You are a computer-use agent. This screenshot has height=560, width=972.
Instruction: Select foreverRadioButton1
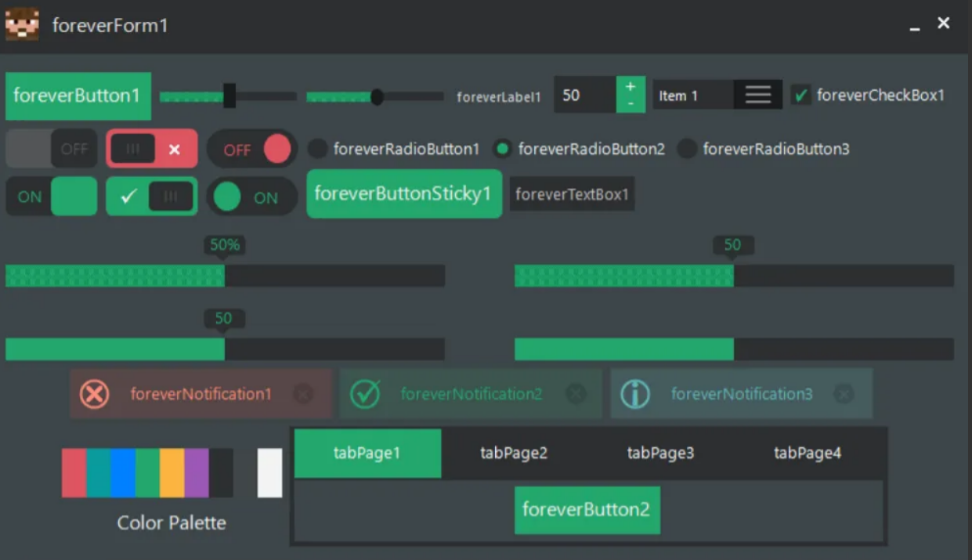point(317,149)
